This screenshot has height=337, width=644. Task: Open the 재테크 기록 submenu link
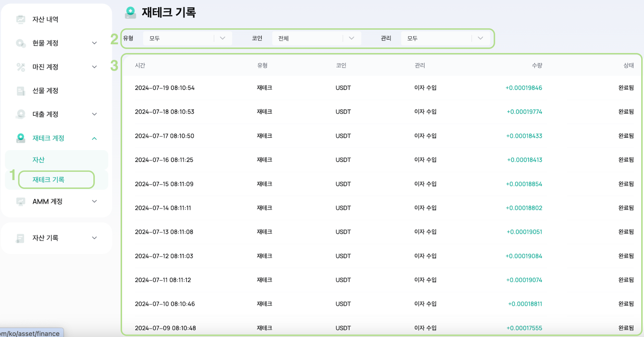click(x=48, y=180)
